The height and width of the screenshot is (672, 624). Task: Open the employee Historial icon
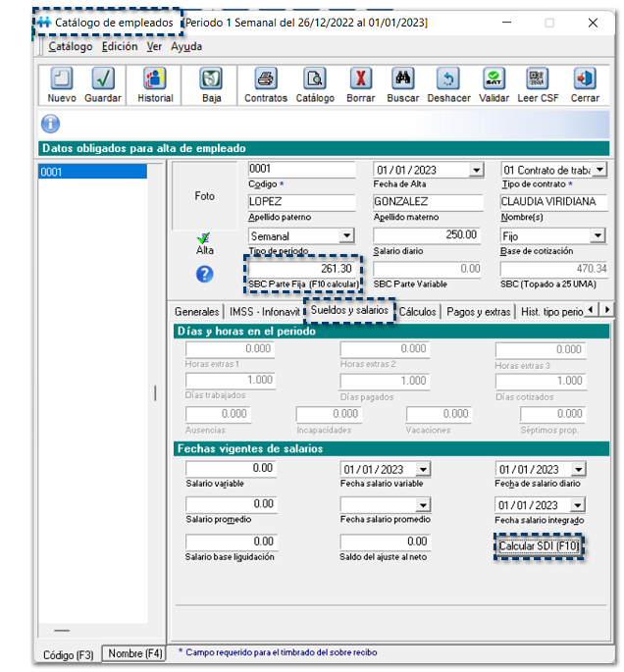(155, 79)
